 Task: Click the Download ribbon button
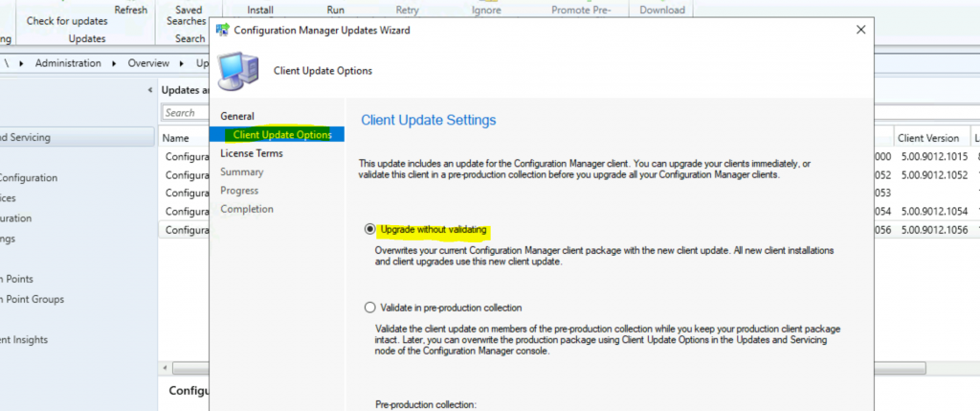tap(662, 10)
